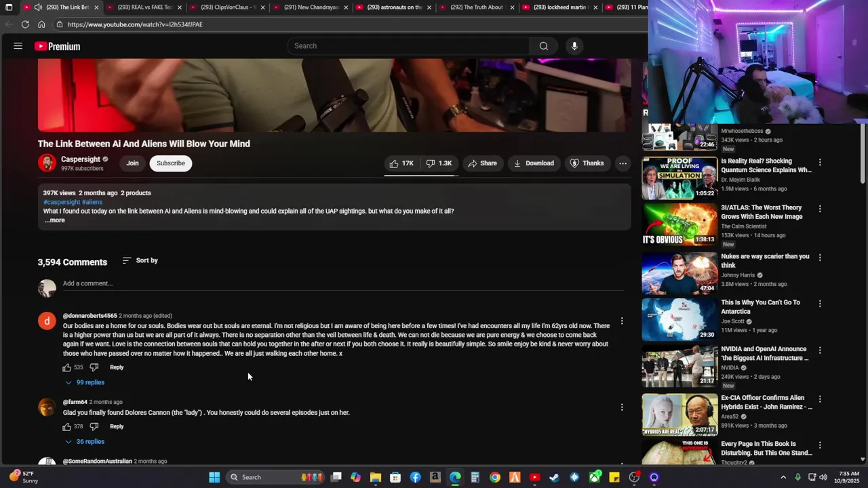Open the YouTube hamburger guide menu

click(x=18, y=46)
